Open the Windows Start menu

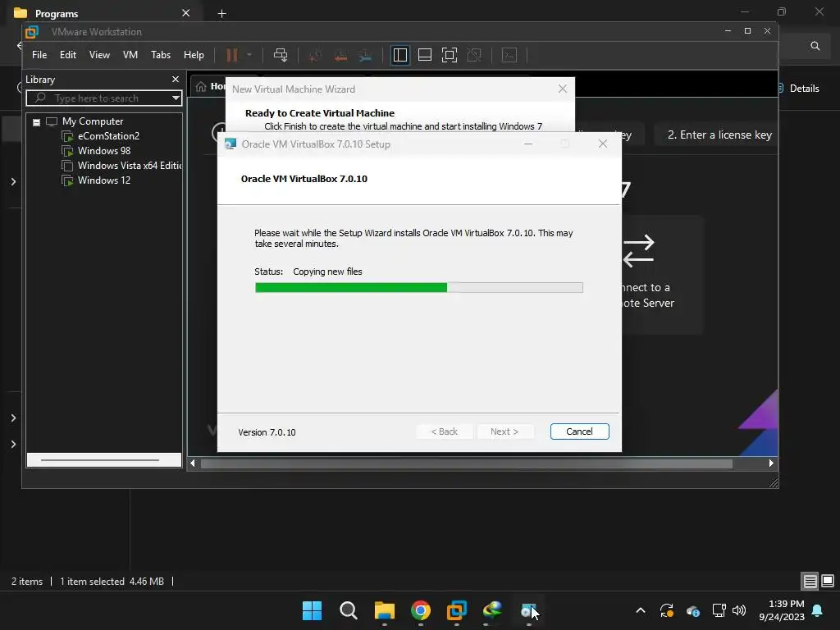pos(312,610)
